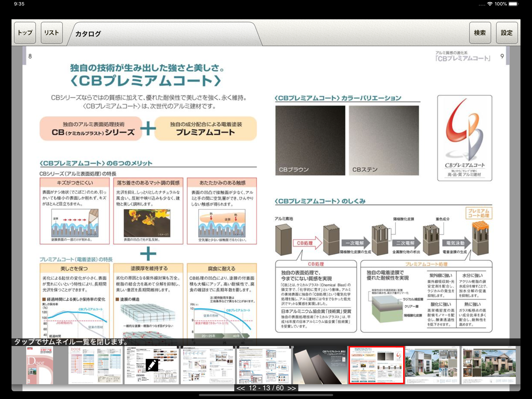Tap the プレミアムコート処理 orange label box
This screenshot has width=532, height=399.
(x=479, y=213)
